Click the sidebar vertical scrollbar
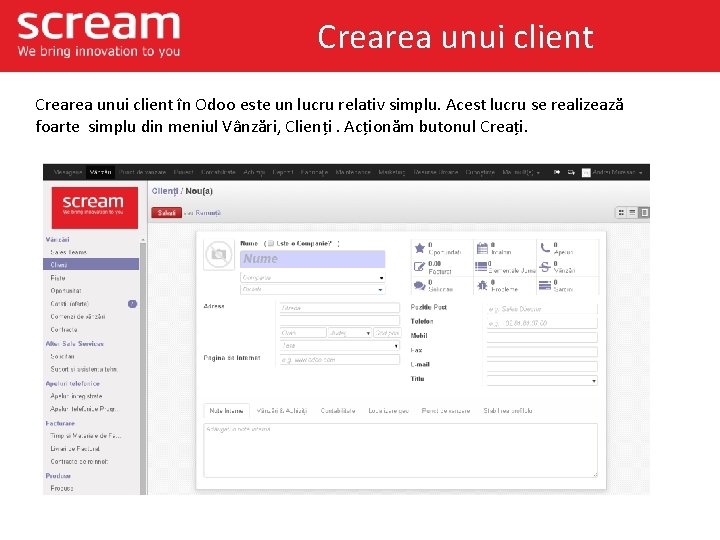This screenshot has width=720, height=540. pyautogui.click(x=143, y=366)
